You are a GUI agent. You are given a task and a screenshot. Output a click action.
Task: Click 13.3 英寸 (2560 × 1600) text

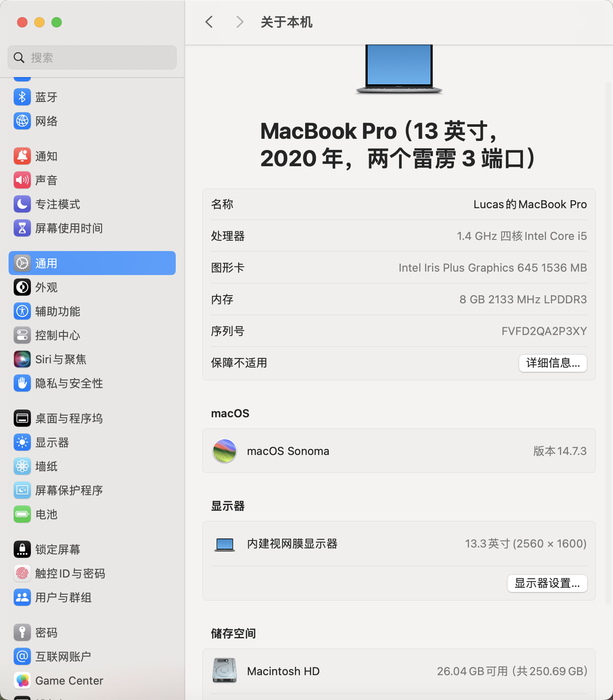(526, 544)
